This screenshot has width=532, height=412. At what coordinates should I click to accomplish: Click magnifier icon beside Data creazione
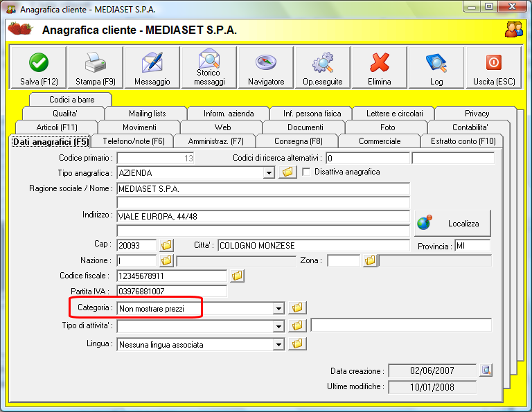tap(486, 370)
